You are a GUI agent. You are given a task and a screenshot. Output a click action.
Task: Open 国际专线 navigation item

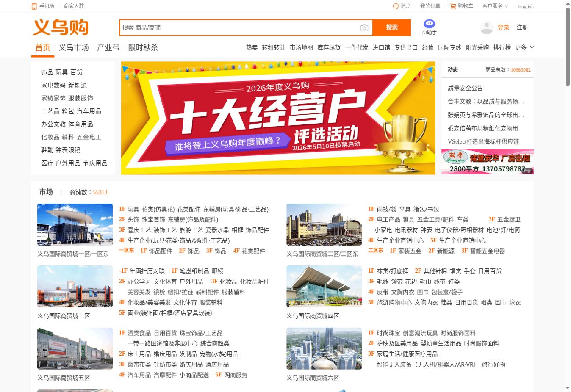tap(450, 47)
